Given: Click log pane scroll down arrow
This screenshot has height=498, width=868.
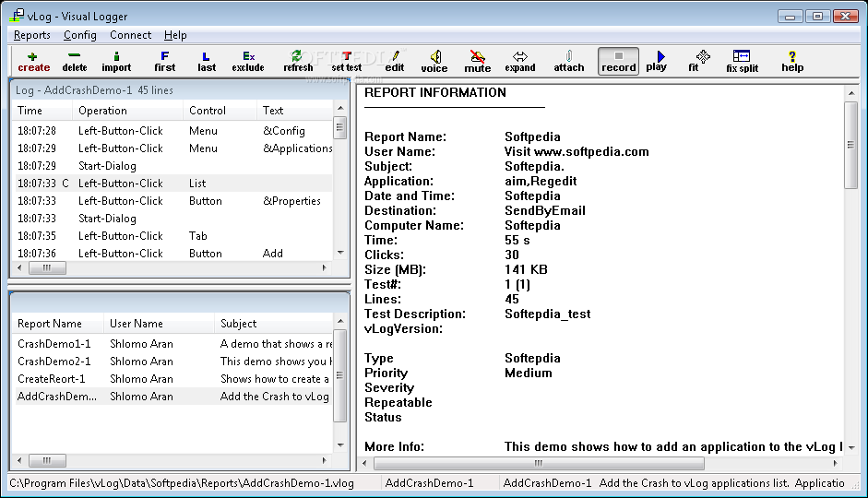Looking at the screenshot, I should coord(340,253).
